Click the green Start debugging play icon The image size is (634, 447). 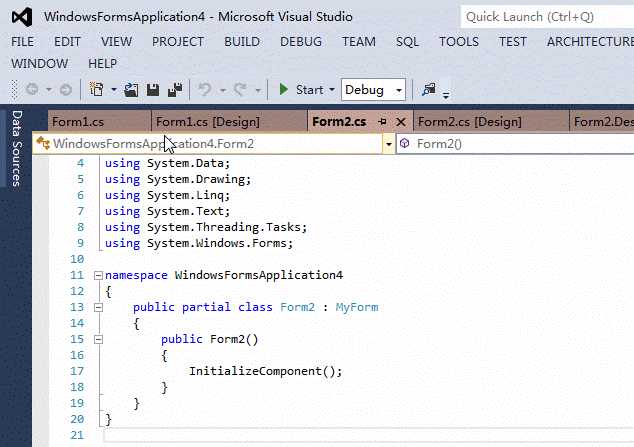(x=284, y=89)
